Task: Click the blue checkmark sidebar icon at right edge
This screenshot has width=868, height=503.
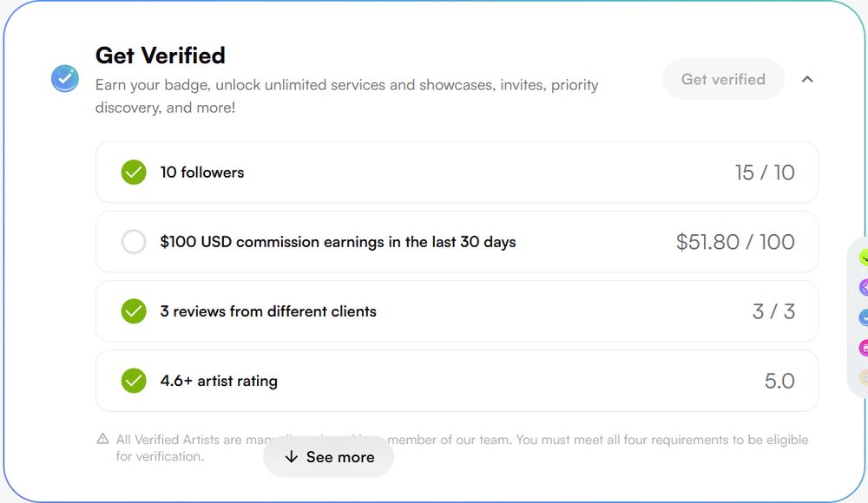Action: pos(864,318)
